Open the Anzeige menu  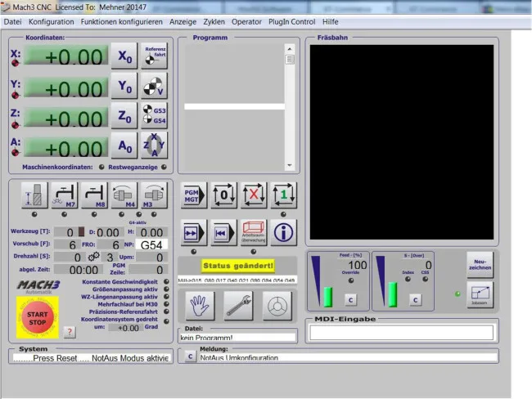pyautogui.click(x=183, y=22)
